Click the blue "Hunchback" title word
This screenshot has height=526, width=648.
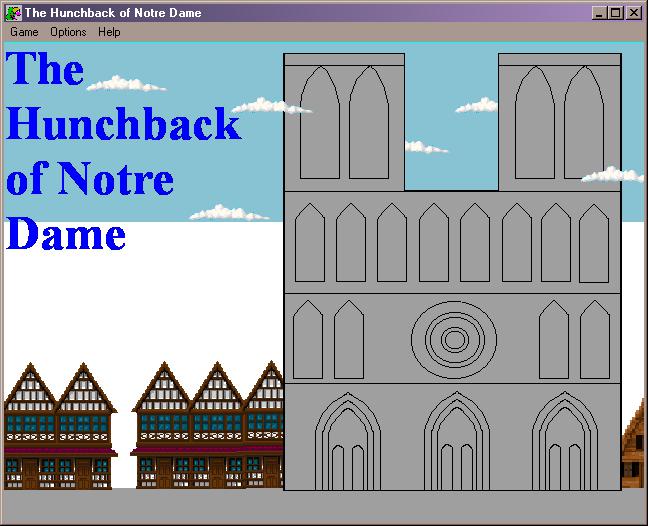click(124, 123)
